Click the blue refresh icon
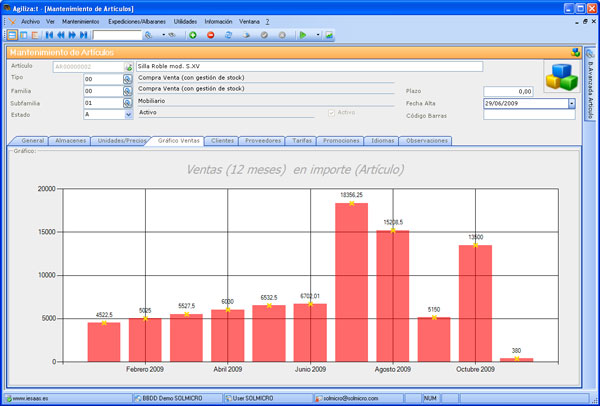Image resolution: width=600 pixels, height=406 pixels. coord(228,35)
